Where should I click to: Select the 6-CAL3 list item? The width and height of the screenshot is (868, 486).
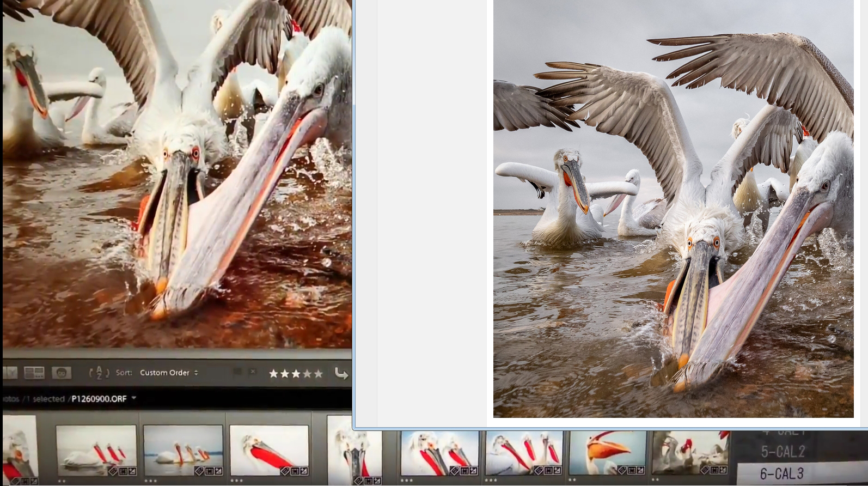coord(781,473)
